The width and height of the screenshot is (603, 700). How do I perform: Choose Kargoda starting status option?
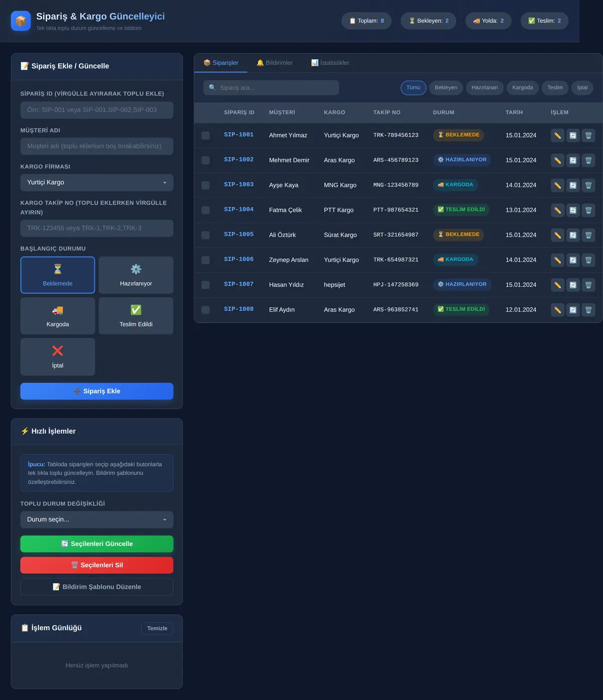pyautogui.click(x=58, y=316)
